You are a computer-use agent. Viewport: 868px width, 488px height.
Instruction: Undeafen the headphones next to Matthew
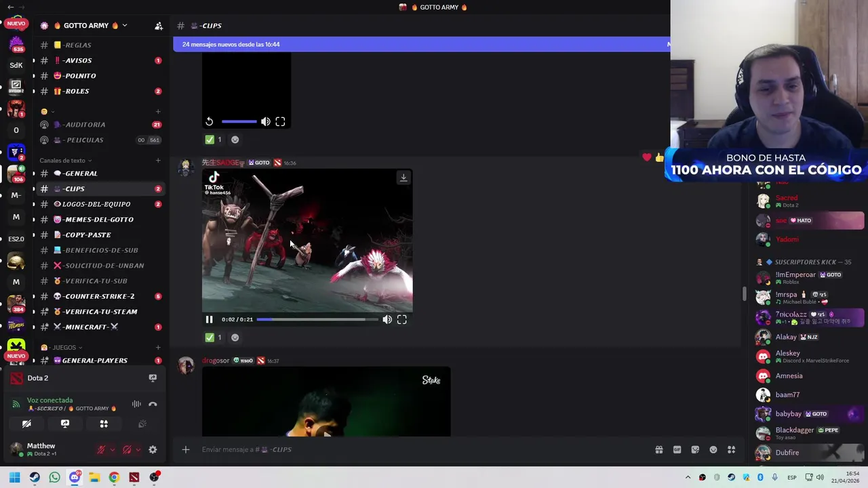tap(127, 449)
